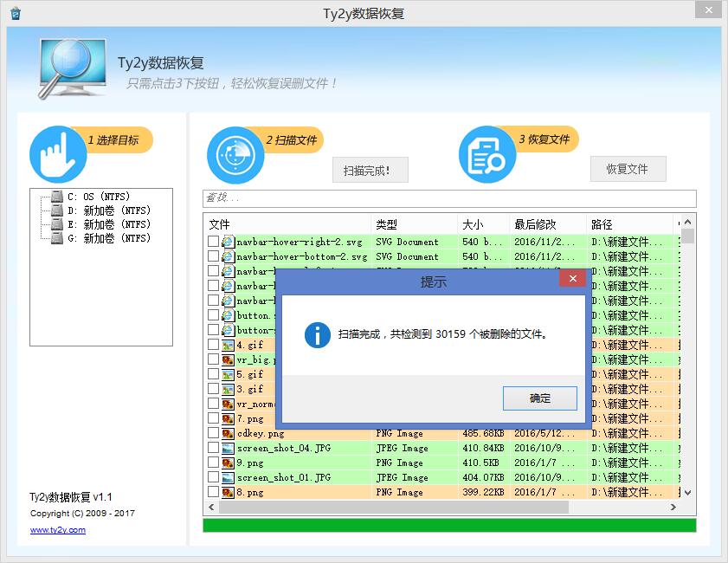Click the 查找 search input field
The width and height of the screenshot is (728, 563).
pos(448,198)
